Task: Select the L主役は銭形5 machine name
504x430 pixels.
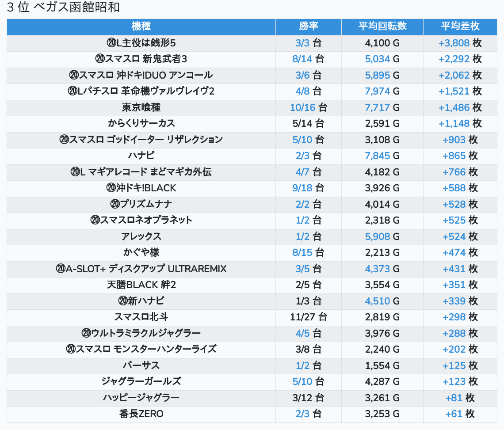Action: (x=141, y=43)
